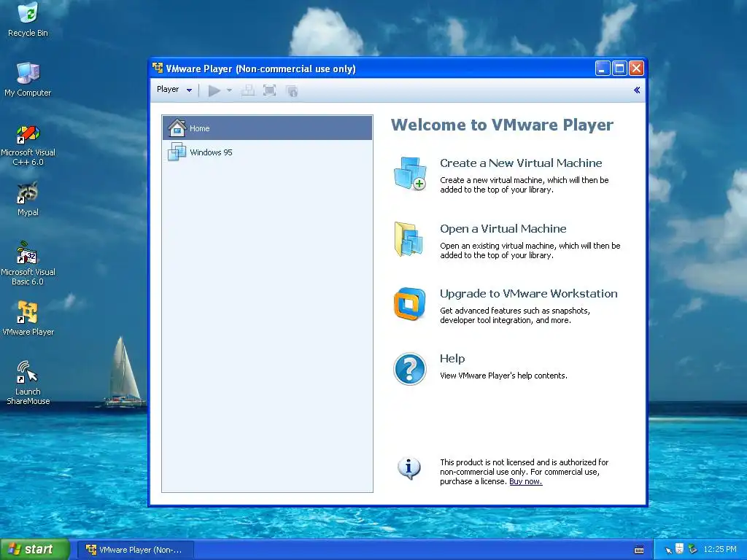Screen dimensions: 747x560
Task: Click the Windows 95 VM icon
Action: click(x=177, y=152)
